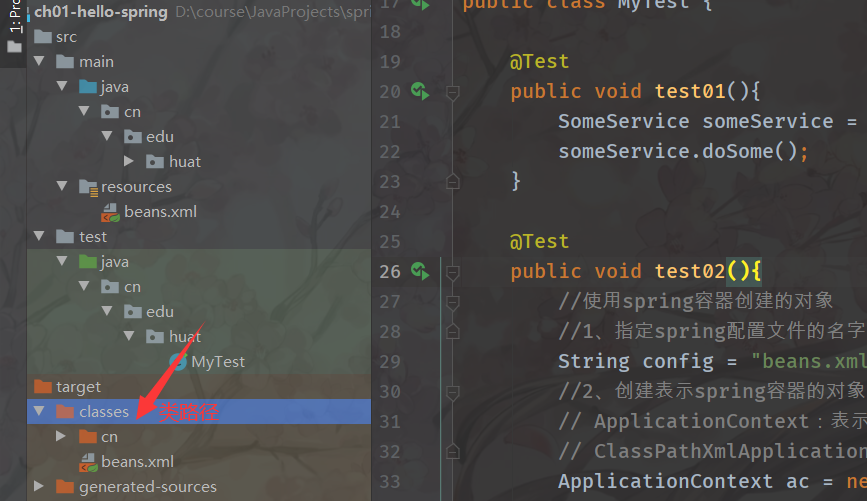Collapse the test/java folder arrow
867x501 pixels.
click(x=62, y=261)
